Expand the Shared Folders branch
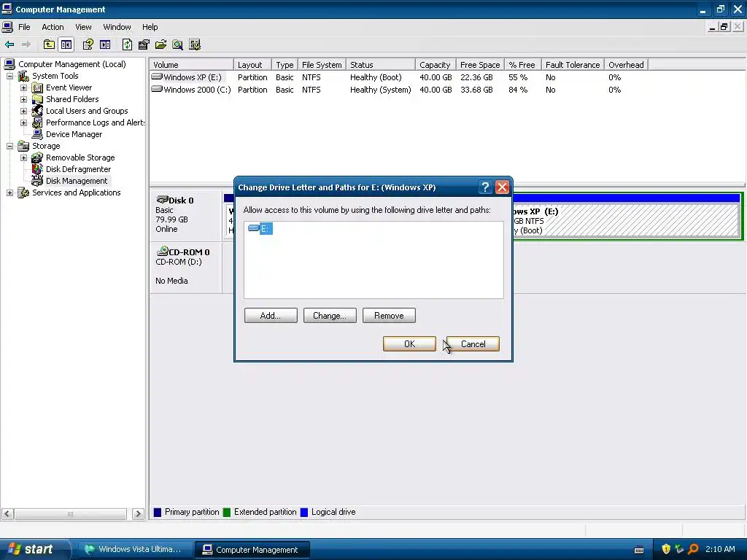Viewport: 747px width, 560px height. click(23, 99)
